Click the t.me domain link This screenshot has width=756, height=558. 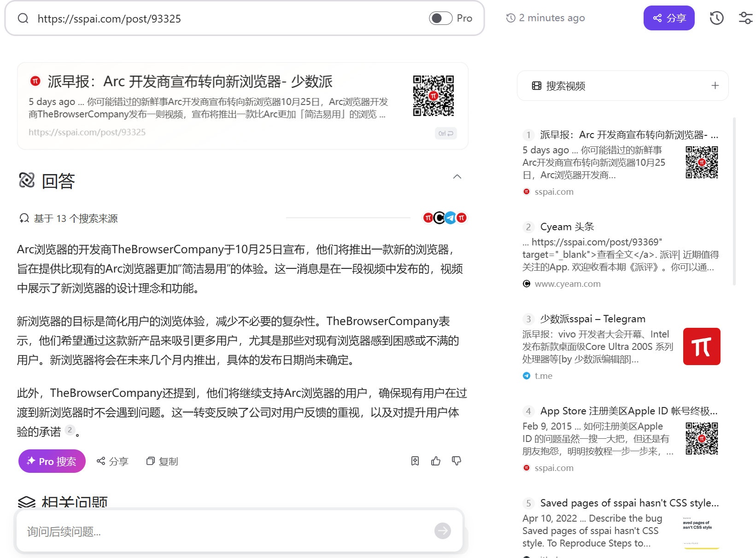coord(543,376)
